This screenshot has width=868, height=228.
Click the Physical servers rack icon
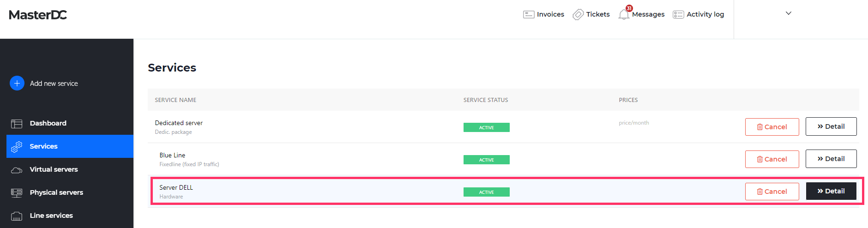pyautogui.click(x=17, y=193)
